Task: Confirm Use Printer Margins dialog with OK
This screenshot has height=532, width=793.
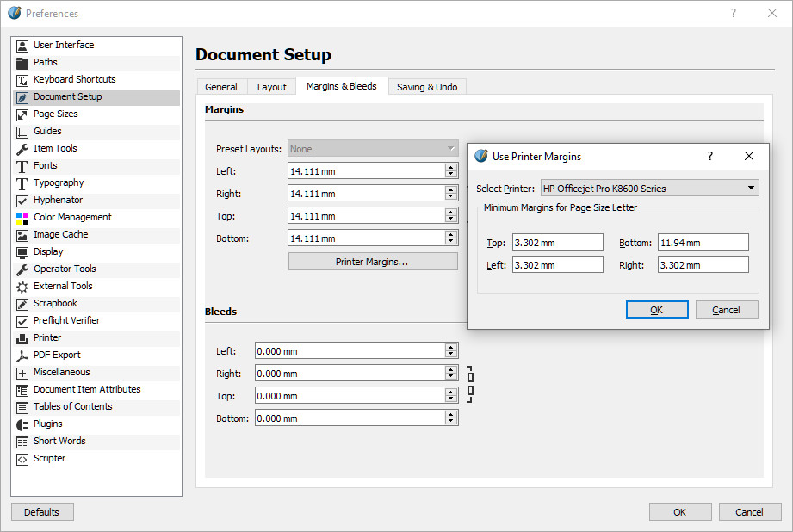Action: [656, 310]
